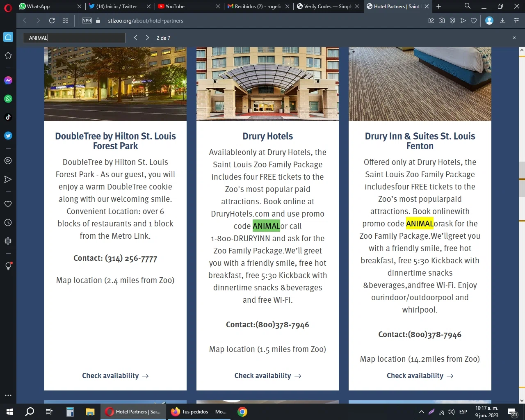Open a new tab with plus button

coord(438,6)
